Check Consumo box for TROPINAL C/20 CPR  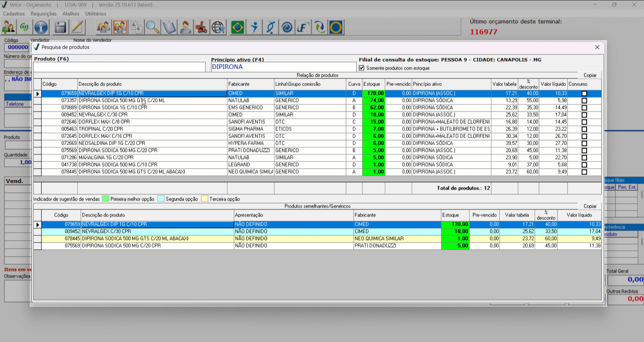click(x=584, y=129)
